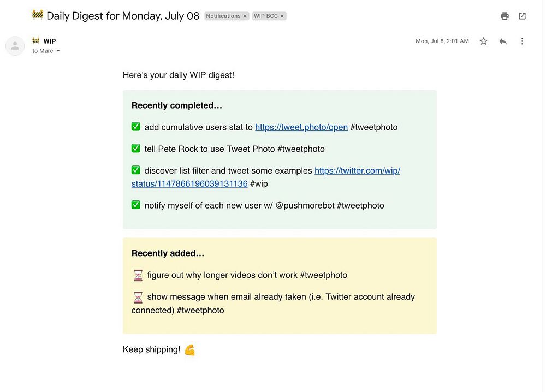Click the WIP sender avatar

click(15, 46)
